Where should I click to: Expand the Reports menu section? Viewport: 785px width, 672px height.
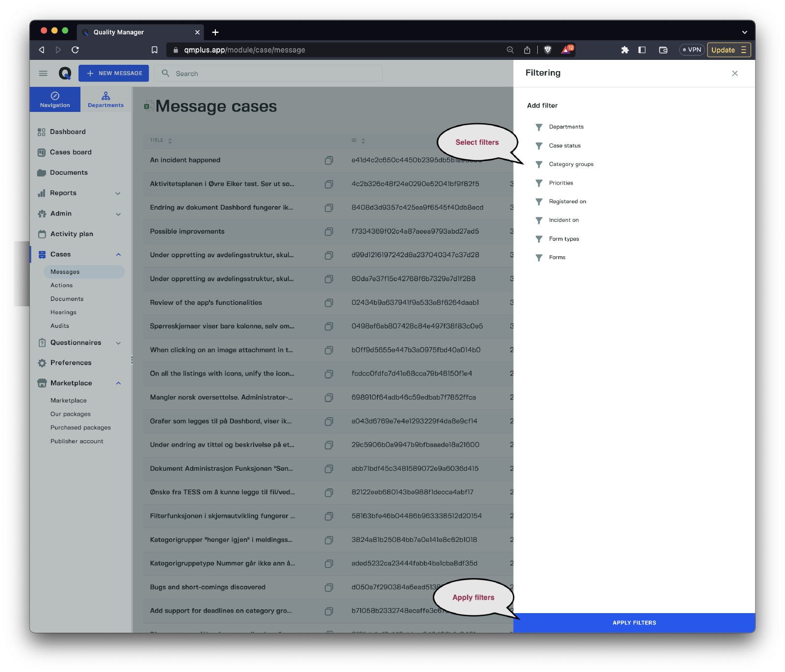pos(118,193)
